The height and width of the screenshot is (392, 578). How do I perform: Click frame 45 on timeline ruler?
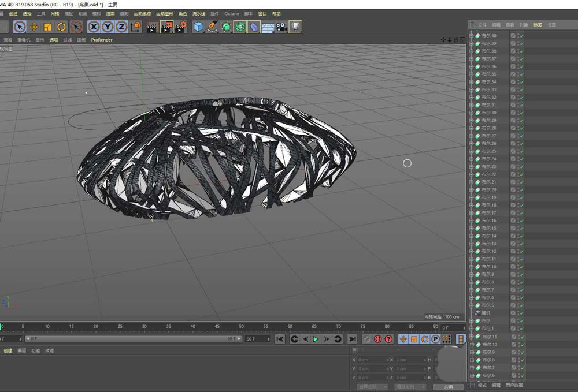217,327
